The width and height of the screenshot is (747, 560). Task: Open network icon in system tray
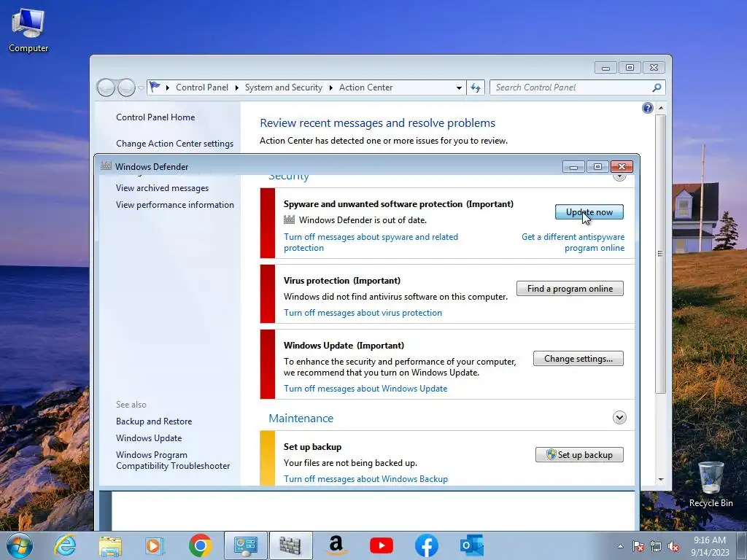click(x=656, y=546)
